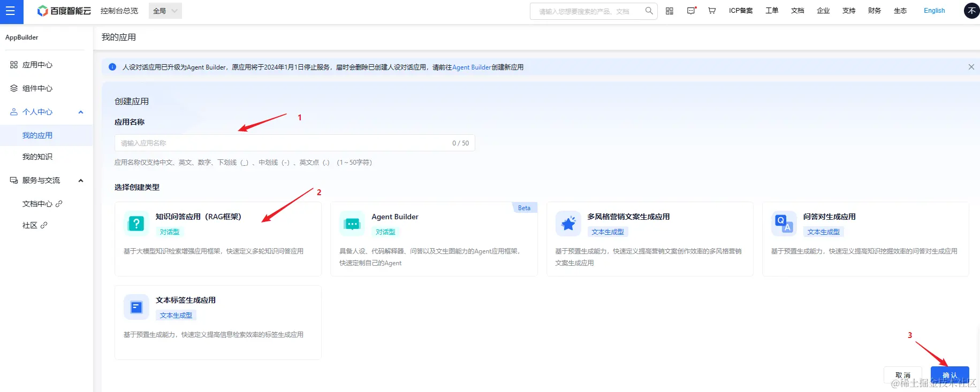This screenshot has width=980, height=392.
Task: Select the 多风格营销文案生成应用 card
Action: [x=650, y=239]
